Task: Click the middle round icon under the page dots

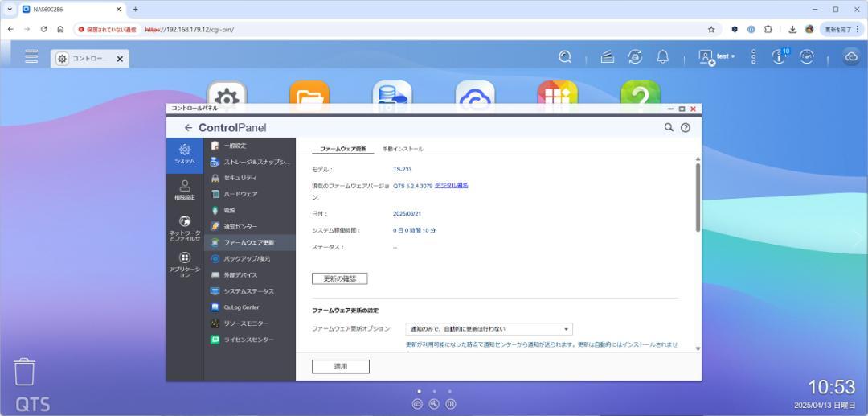Action: [434, 405]
